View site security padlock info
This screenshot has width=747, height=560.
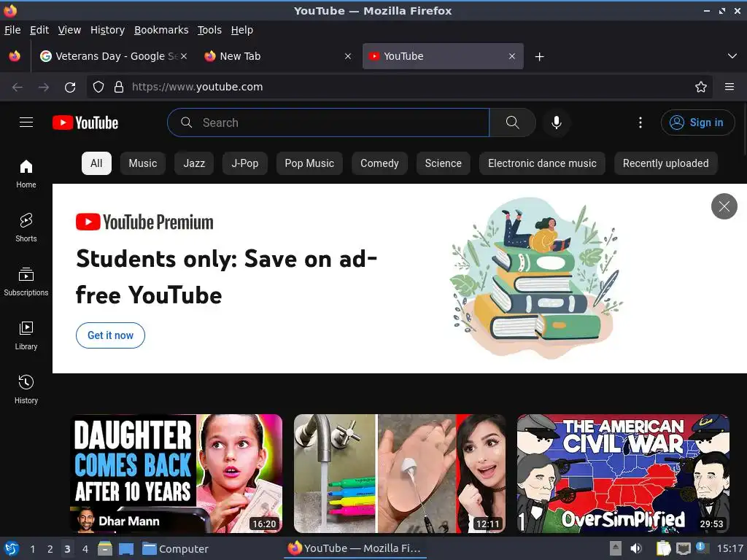[x=119, y=87]
